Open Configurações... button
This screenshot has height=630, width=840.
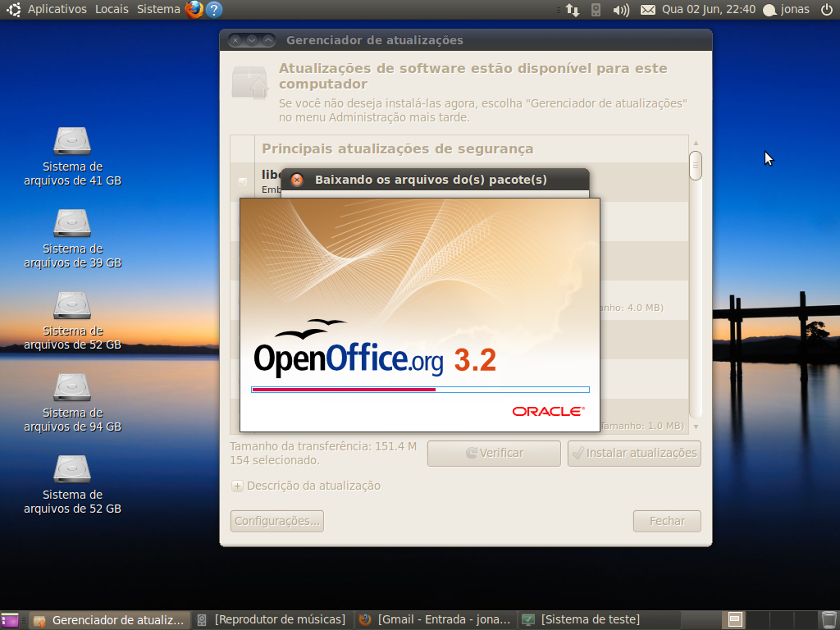(x=277, y=521)
